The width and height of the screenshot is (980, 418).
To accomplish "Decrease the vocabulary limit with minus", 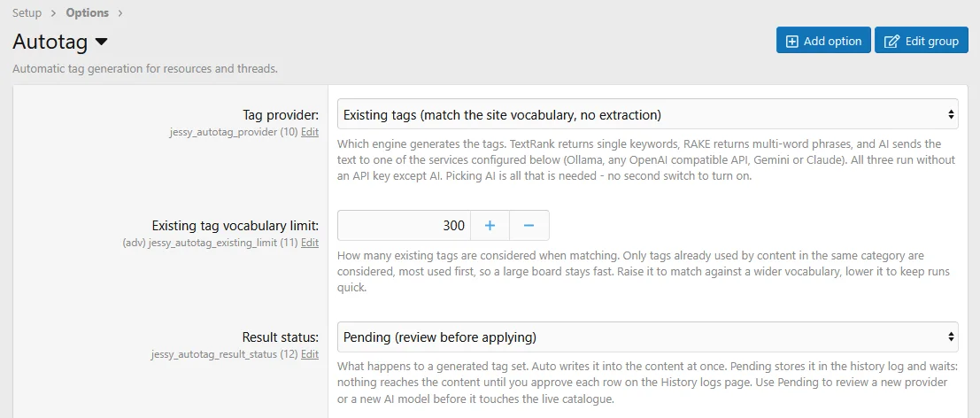I will coord(529,226).
